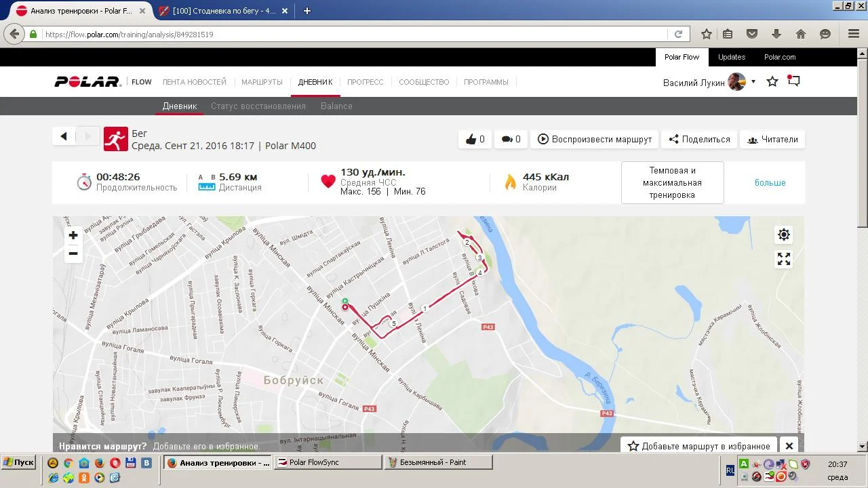
Task: Switch to the Balance sub-tab
Action: [x=336, y=106]
